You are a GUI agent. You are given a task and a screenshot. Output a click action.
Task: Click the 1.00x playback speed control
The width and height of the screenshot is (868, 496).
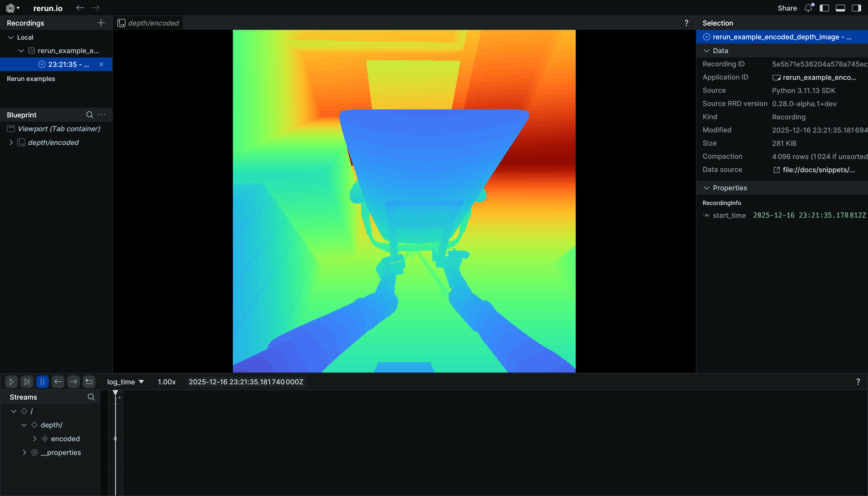[166, 382]
